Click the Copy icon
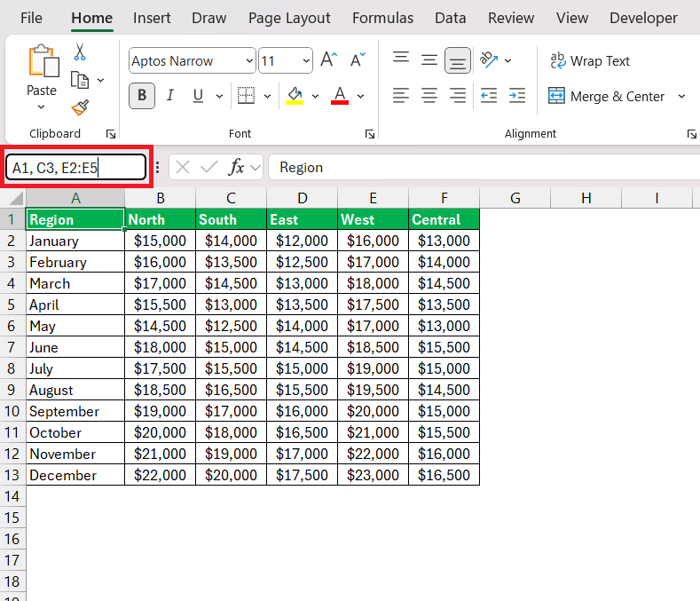This screenshot has height=601, width=700. point(80,81)
